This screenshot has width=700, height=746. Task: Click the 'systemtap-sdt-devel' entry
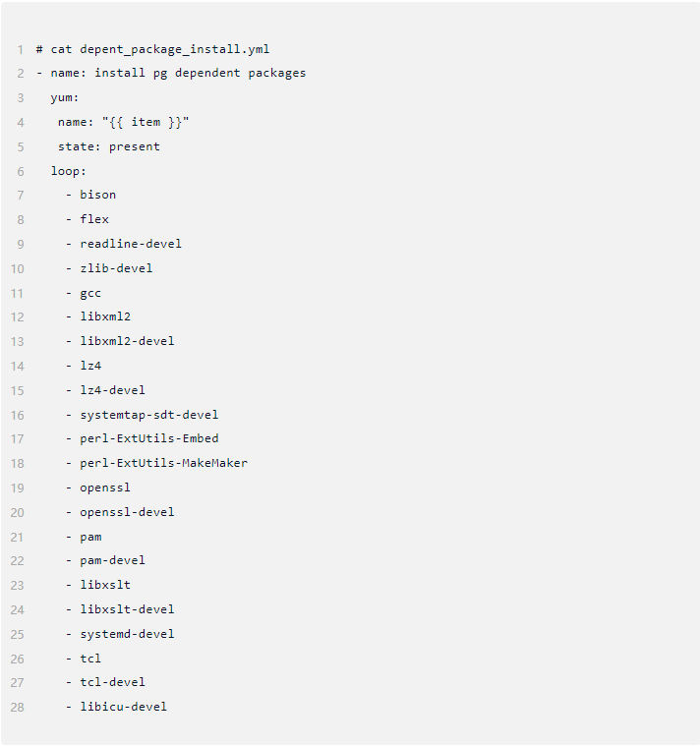click(x=148, y=415)
